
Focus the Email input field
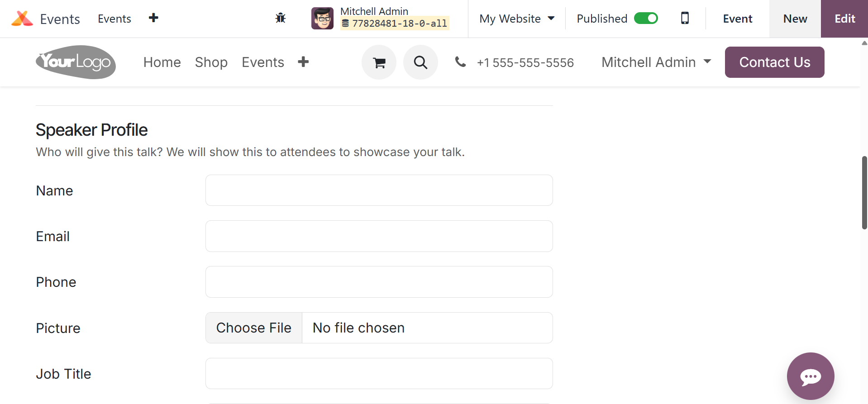point(379,236)
